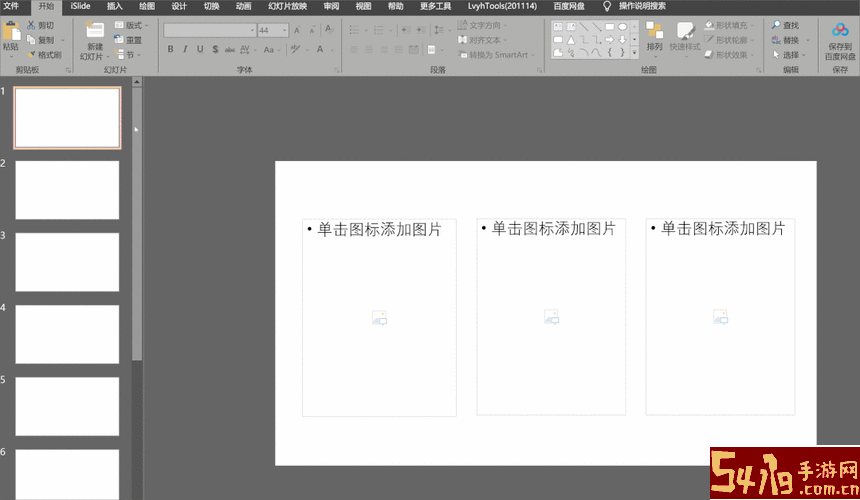Click Increase Font Size icon
This screenshot has width=860, height=500.
pyautogui.click(x=297, y=30)
